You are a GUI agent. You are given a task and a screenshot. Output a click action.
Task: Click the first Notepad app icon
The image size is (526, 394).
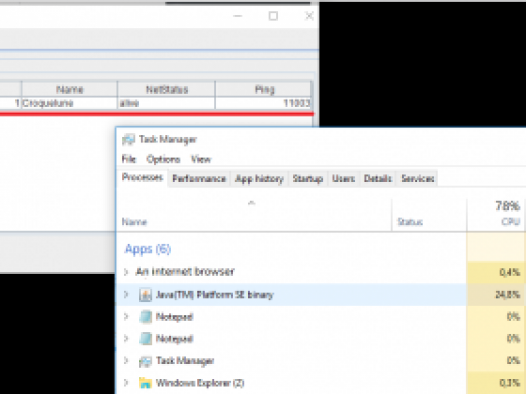tap(145, 317)
